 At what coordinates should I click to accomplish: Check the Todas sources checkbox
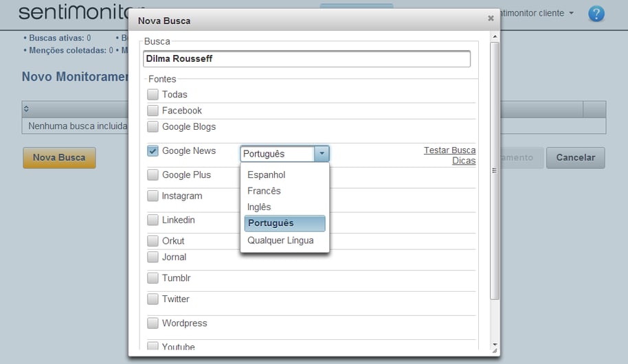pos(153,95)
